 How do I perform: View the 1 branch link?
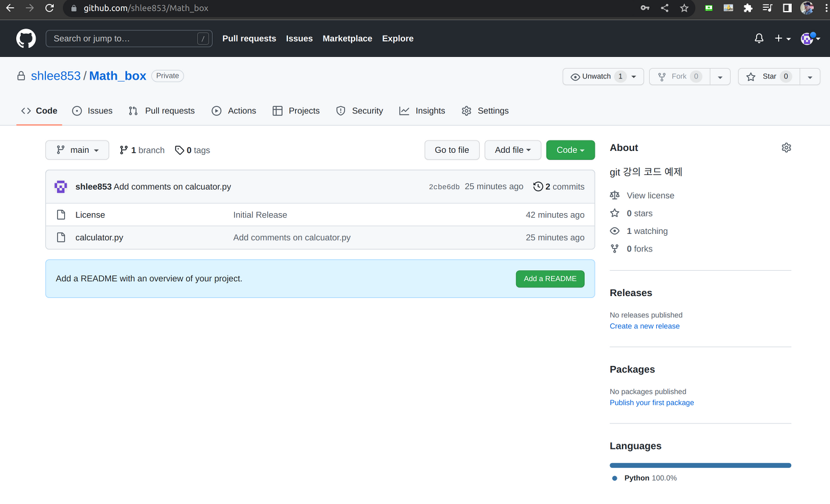tap(142, 150)
